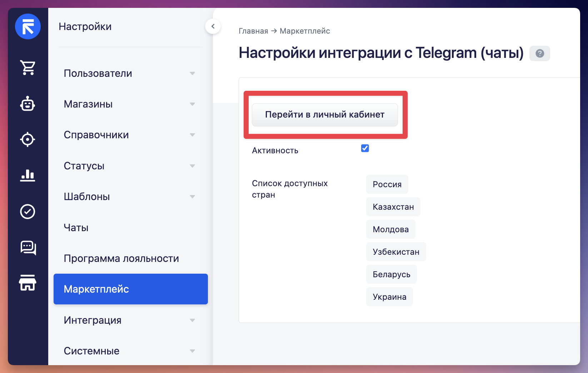Expand the Пользователи menu arrow
588x373 pixels.
click(193, 73)
